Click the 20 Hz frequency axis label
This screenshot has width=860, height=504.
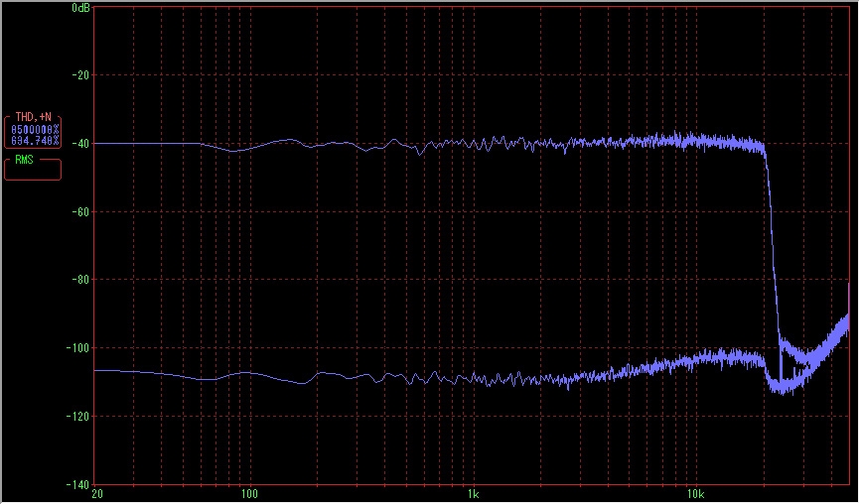coord(96,494)
